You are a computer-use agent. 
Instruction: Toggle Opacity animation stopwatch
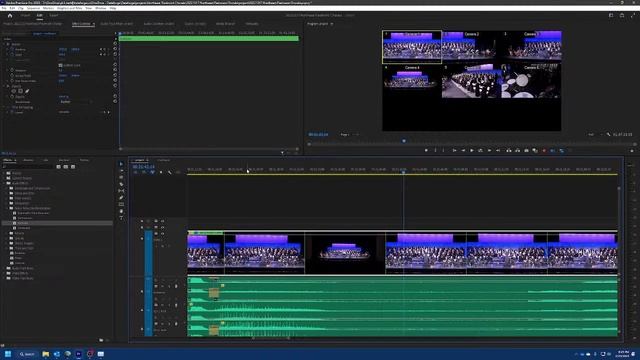pyautogui.click(x=12, y=97)
